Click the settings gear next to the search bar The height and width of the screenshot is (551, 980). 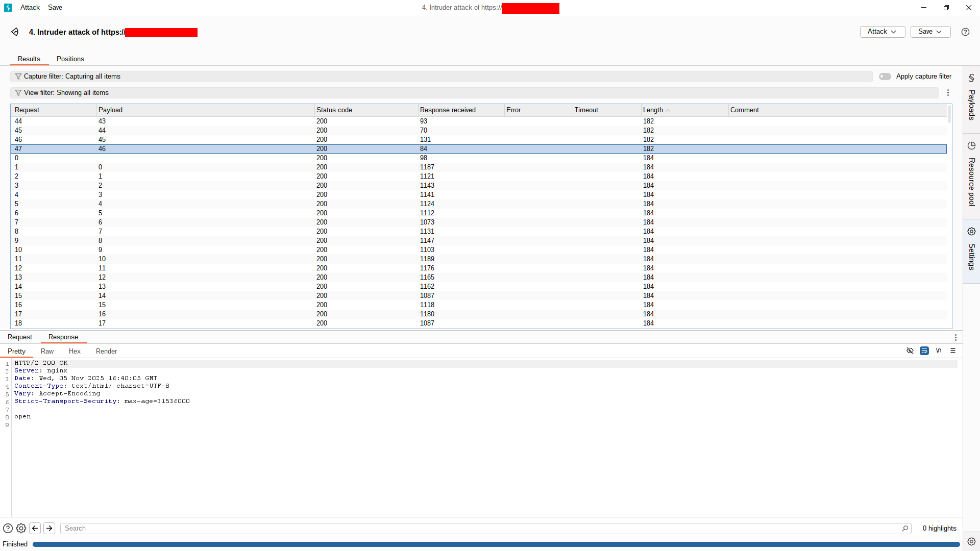[21, 528]
